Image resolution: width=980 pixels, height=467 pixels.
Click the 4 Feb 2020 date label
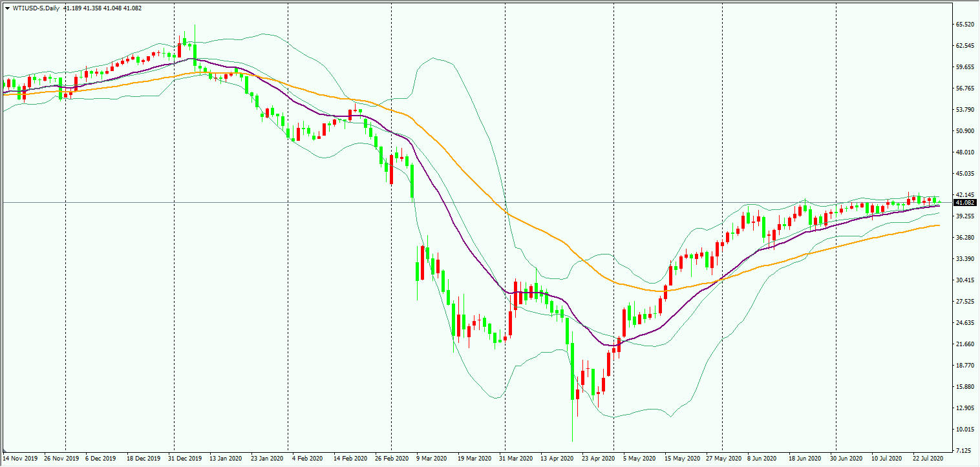[306, 459]
